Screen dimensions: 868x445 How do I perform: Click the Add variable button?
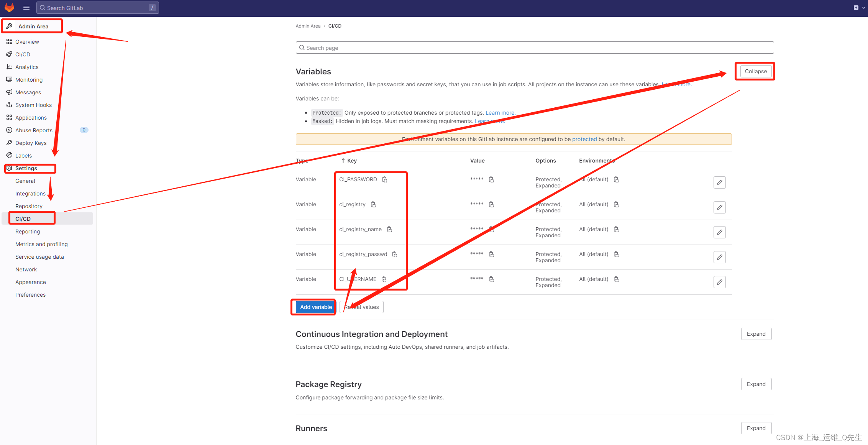click(x=316, y=307)
